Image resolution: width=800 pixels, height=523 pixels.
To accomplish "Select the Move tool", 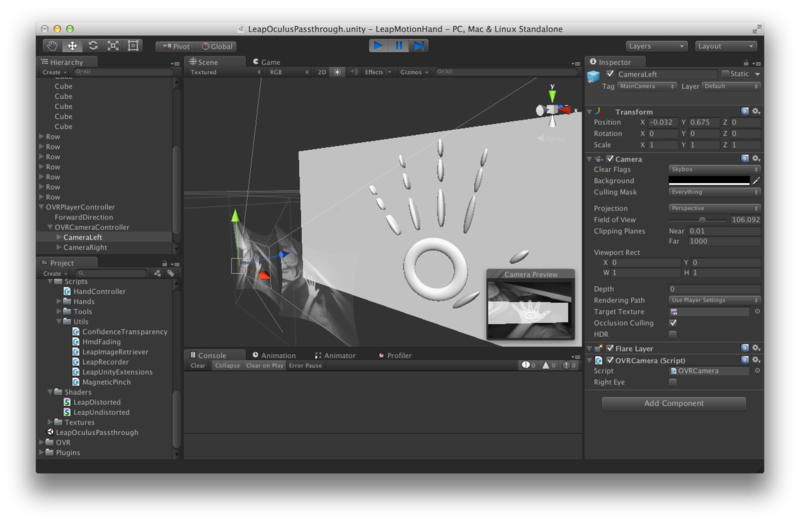I will 72,46.
